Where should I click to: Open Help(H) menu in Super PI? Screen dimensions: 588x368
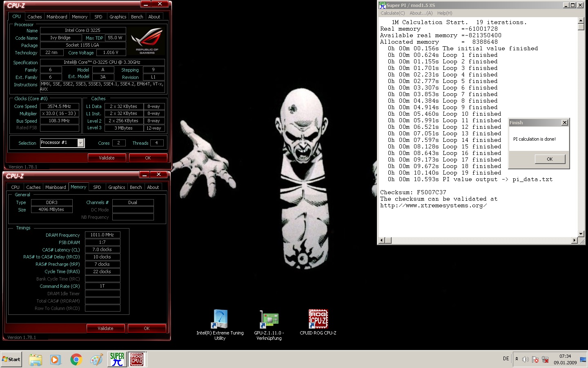point(445,13)
